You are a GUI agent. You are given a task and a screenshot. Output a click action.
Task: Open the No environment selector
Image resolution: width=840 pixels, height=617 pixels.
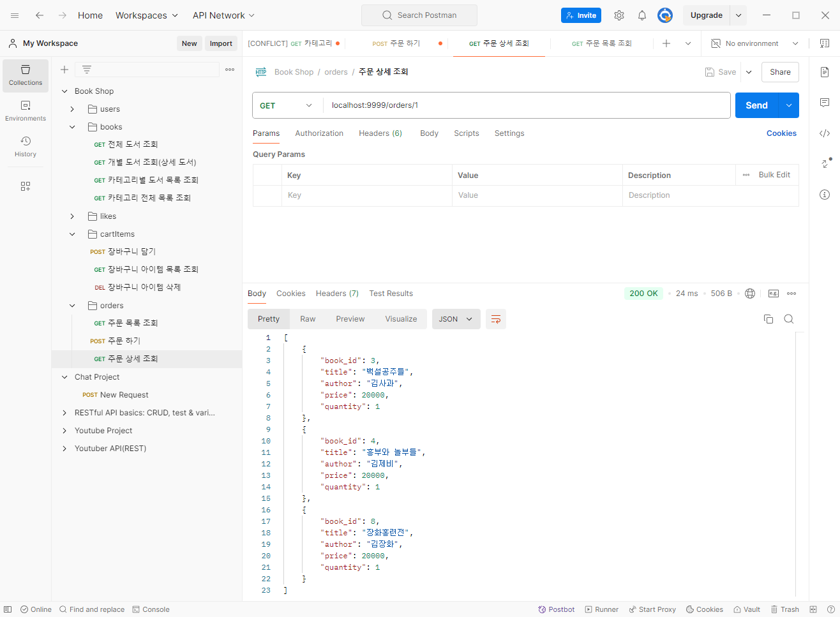755,43
